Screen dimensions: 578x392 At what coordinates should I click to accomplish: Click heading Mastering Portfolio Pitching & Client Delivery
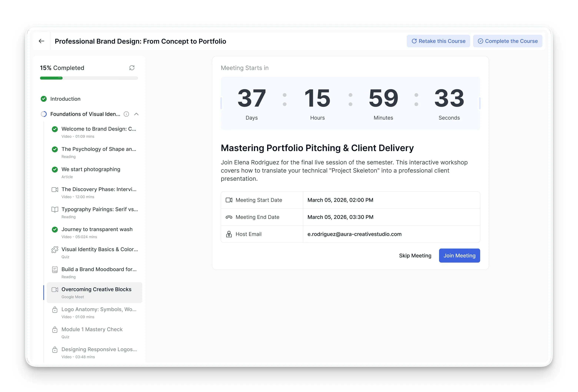point(317,148)
